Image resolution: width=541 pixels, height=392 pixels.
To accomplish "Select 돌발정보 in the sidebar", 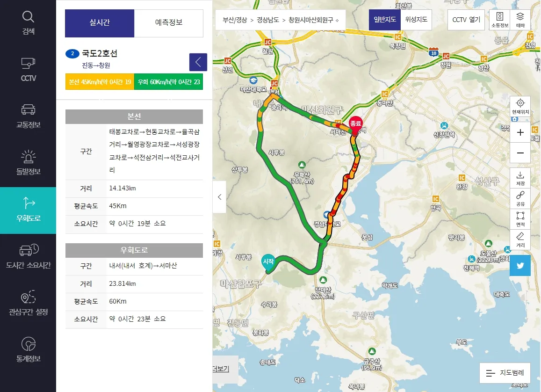I will [28, 162].
